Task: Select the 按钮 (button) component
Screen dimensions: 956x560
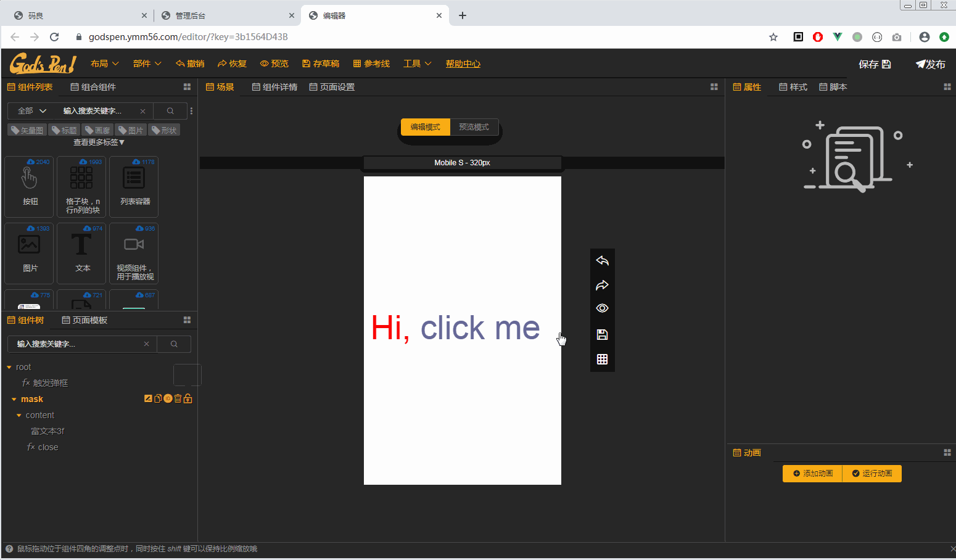Action: click(29, 187)
